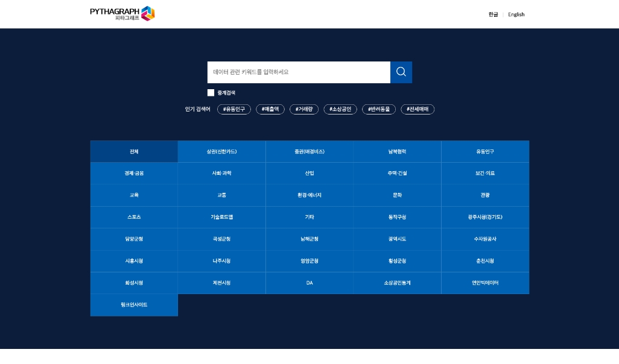Image resolution: width=619 pixels, height=364 pixels.
Task: Enable the 중계검색 checkbox
Action: 211,92
